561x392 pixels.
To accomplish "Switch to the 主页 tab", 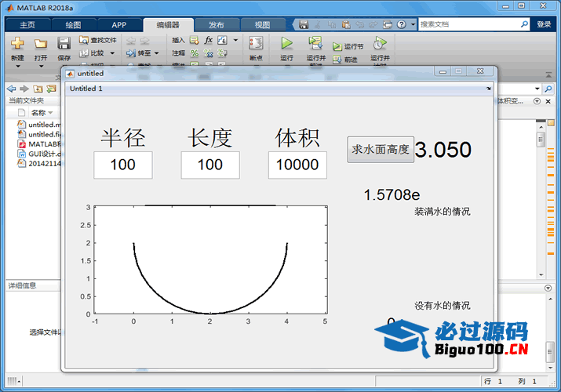I will click(x=27, y=24).
